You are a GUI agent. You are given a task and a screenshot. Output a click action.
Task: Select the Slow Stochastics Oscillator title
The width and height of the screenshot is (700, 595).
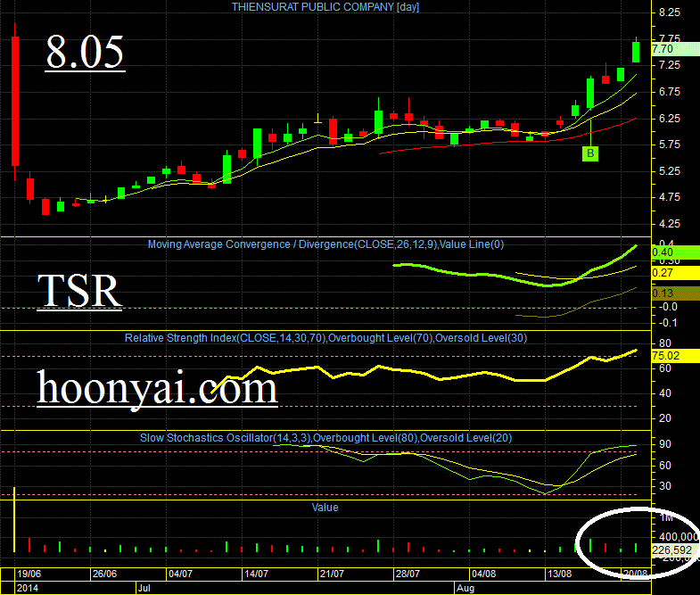(325, 438)
